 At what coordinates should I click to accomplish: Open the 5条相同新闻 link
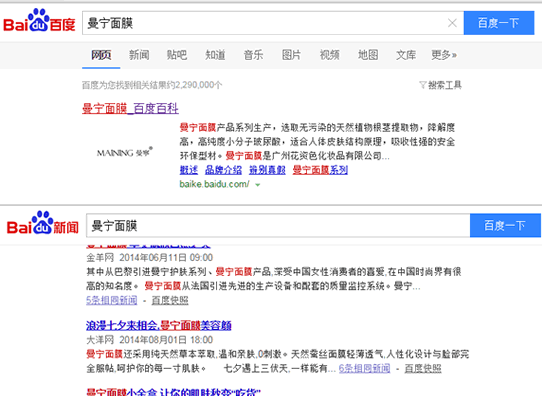(112, 300)
